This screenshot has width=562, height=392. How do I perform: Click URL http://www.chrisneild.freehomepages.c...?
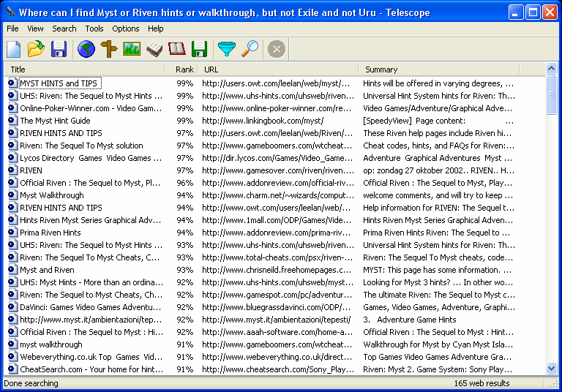tap(277, 269)
